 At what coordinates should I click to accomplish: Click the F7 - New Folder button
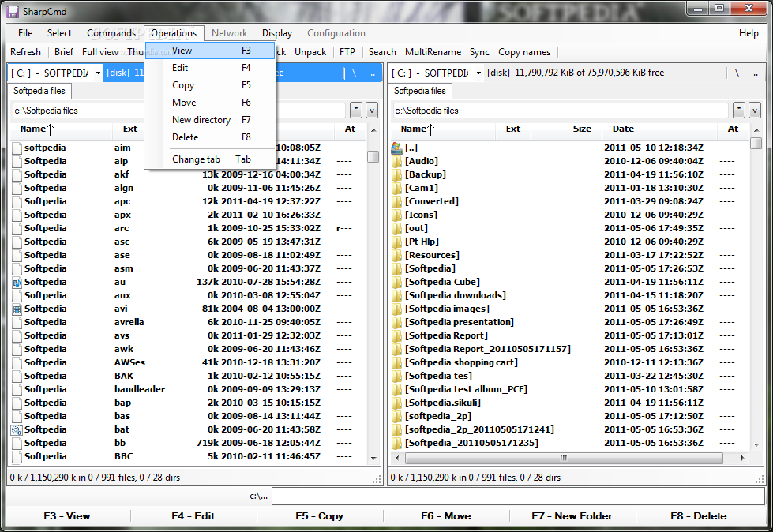(x=572, y=516)
